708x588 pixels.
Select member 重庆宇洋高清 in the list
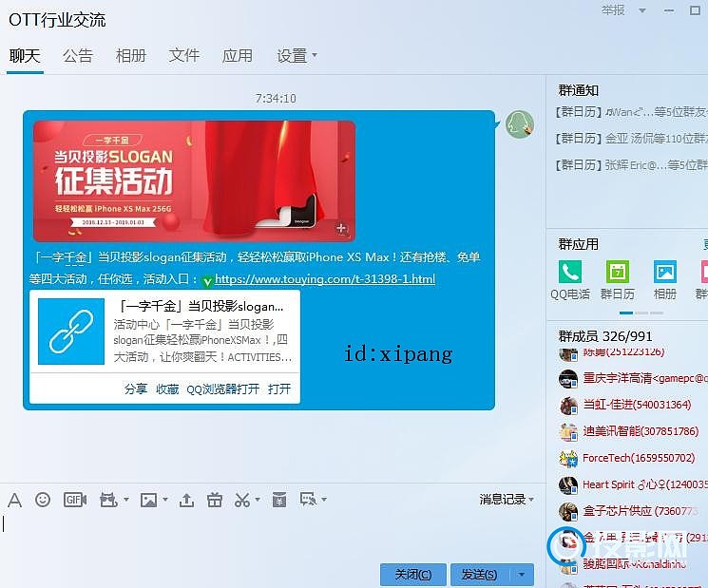tap(632, 379)
